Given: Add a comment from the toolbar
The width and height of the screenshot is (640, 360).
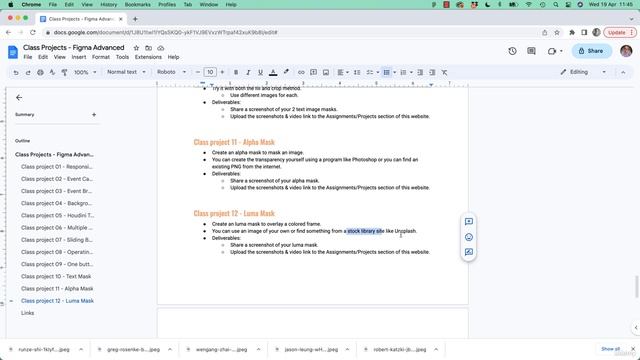Looking at the screenshot, I should [313, 72].
